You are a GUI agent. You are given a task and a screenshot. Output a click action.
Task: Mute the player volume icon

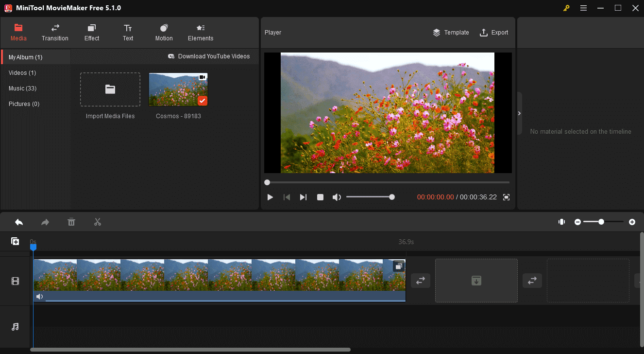pos(337,197)
